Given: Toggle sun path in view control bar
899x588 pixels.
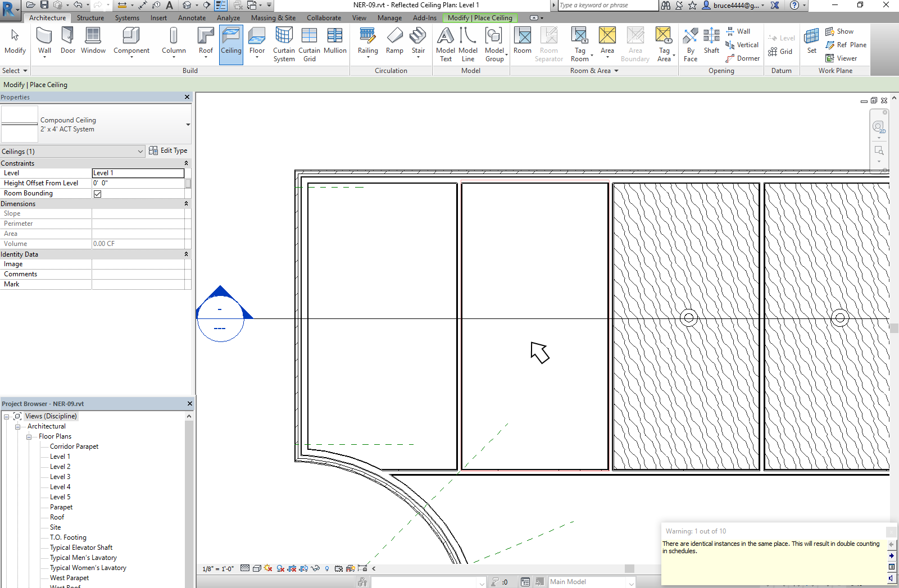Looking at the screenshot, I should coord(267,568).
